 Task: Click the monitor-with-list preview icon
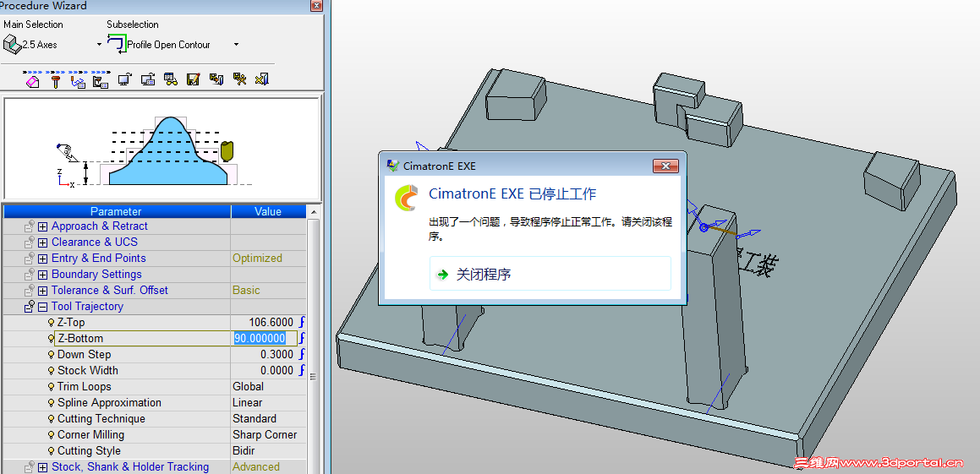pos(148,79)
